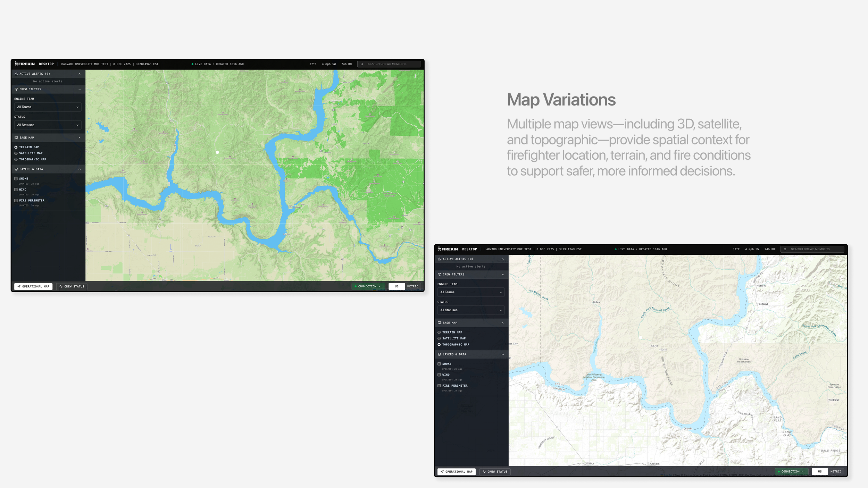Click the alert triangle icon in the topographic window
The width and height of the screenshot is (868, 488).
tap(439, 259)
